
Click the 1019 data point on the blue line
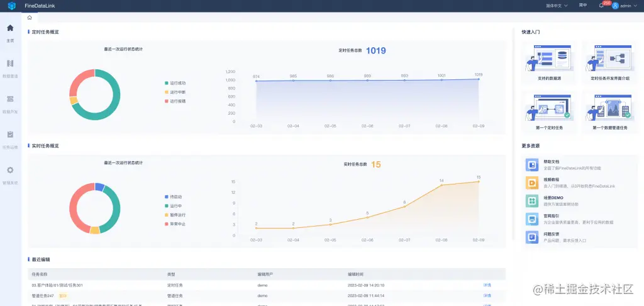click(x=479, y=79)
